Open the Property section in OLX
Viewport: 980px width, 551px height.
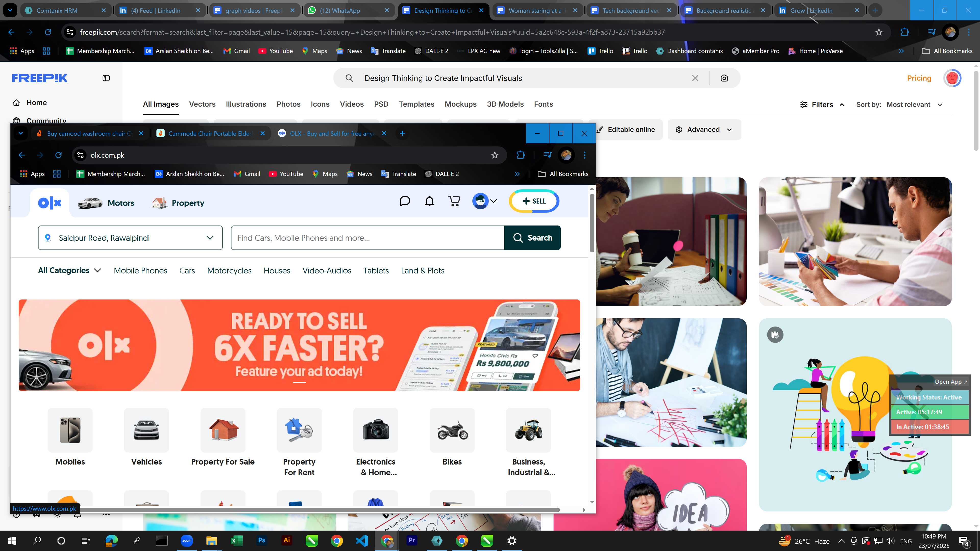tap(178, 203)
